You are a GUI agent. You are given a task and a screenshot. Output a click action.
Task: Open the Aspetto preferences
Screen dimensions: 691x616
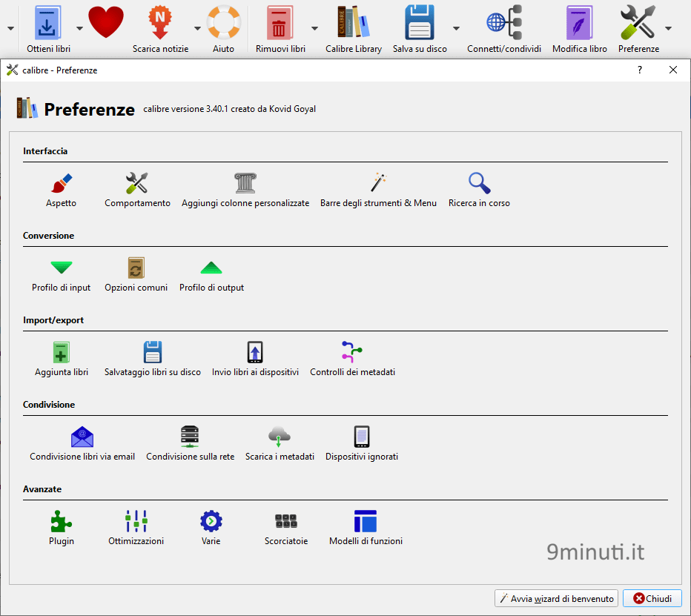[x=61, y=190]
